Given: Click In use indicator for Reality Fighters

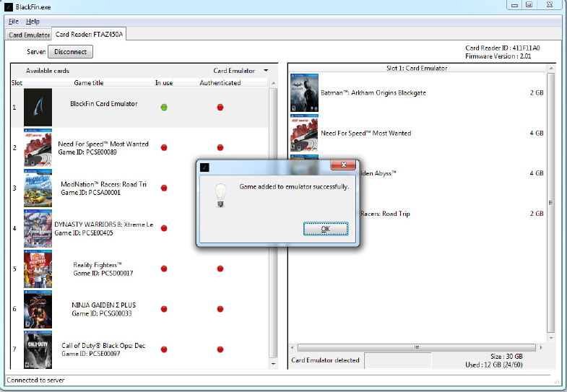Looking at the screenshot, I should pos(164,269).
